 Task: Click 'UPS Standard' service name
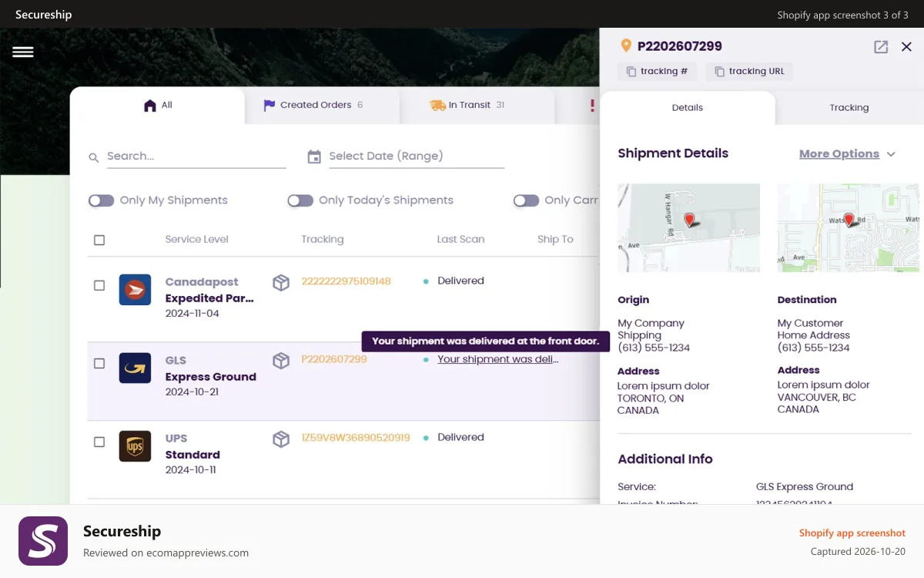point(192,447)
